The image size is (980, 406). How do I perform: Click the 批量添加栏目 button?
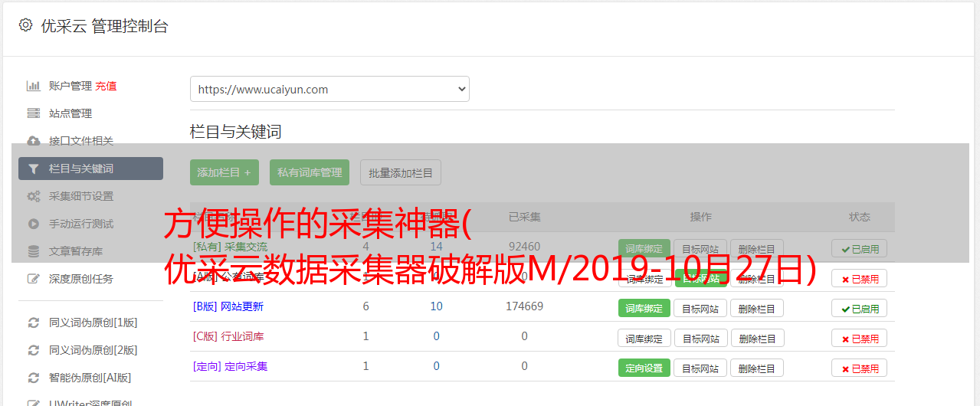pos(401,172)
